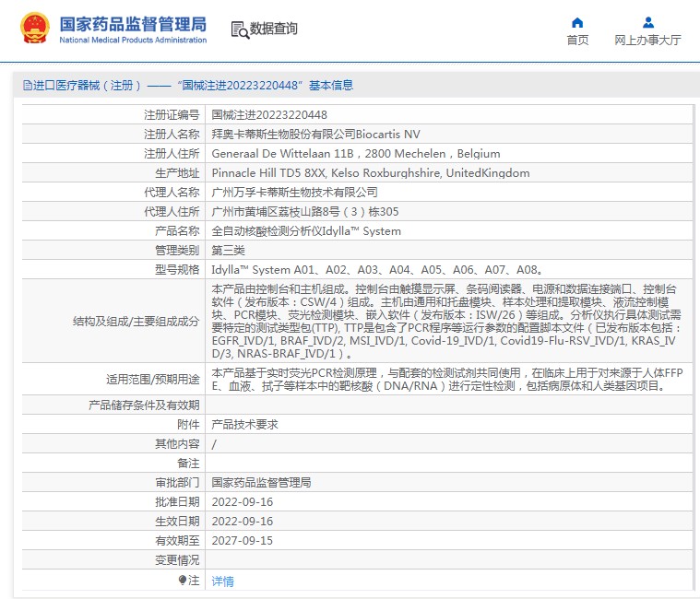
Task: Click the national emblem logo
Action: (x=35, y=28)
